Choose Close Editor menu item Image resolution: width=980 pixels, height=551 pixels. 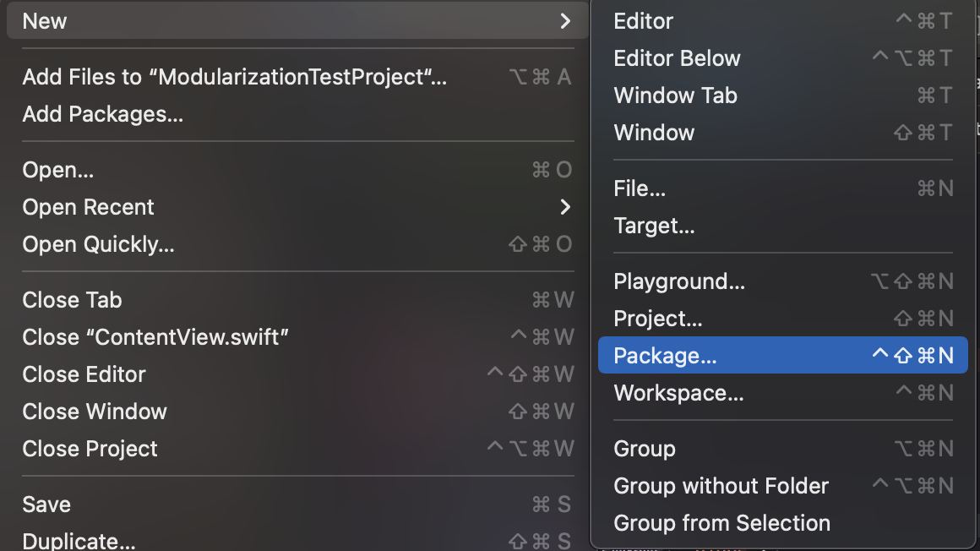(x=84, y=374)
